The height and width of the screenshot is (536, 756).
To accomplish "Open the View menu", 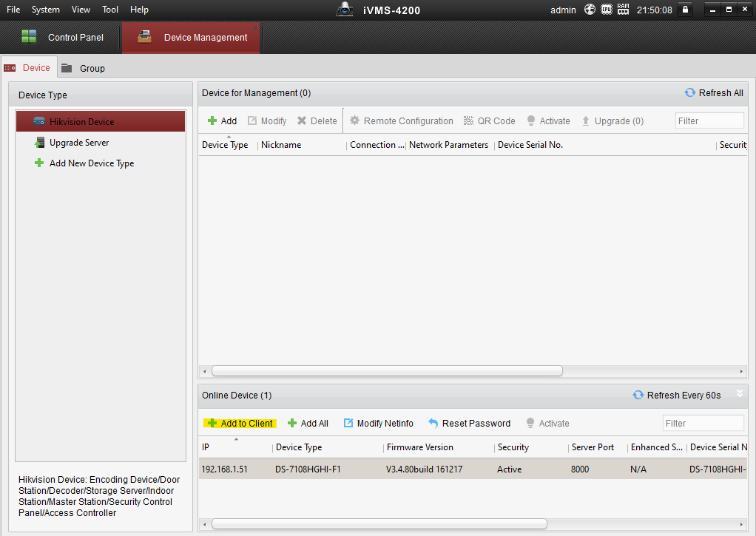I will coord(81,10).
